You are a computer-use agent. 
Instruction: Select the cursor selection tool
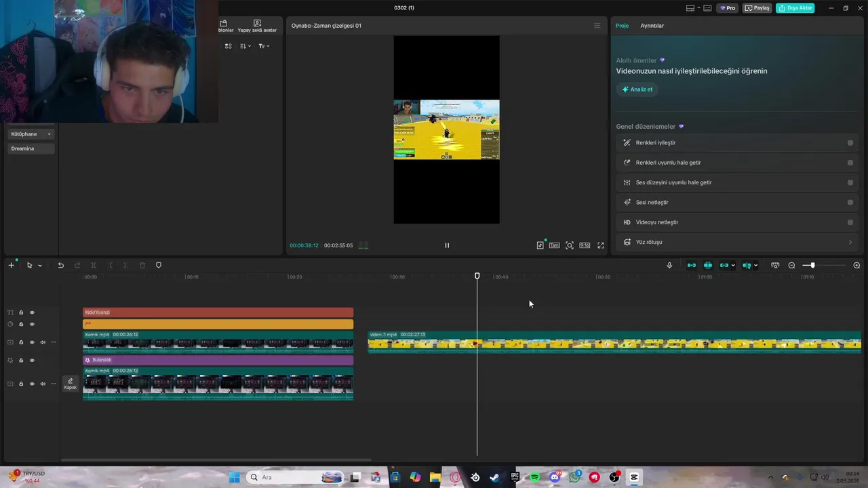[29, 265]
